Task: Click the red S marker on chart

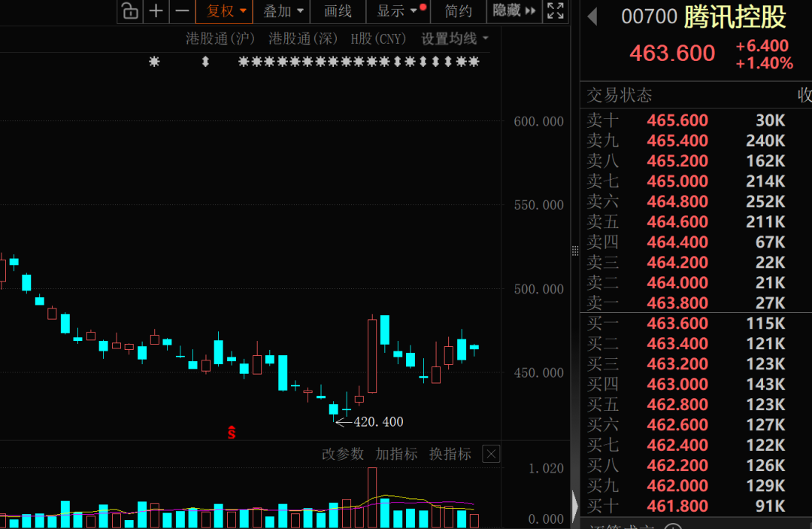Action: 232,433
